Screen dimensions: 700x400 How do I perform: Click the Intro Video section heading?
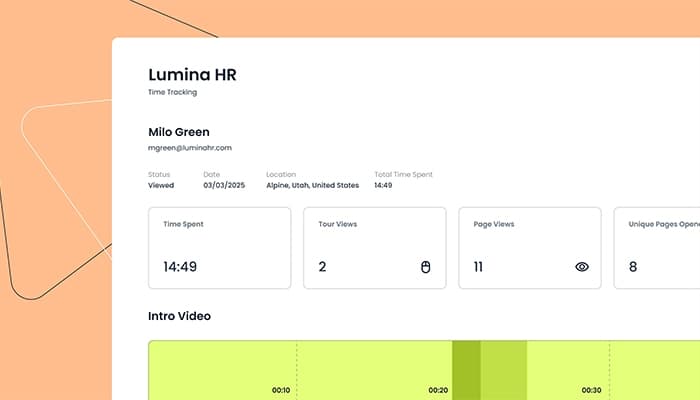point(179,316)
